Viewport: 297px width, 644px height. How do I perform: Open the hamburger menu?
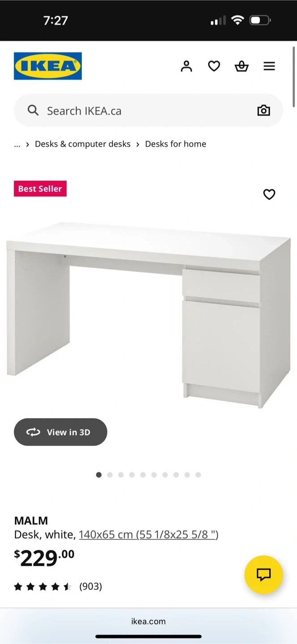point(269,66)
